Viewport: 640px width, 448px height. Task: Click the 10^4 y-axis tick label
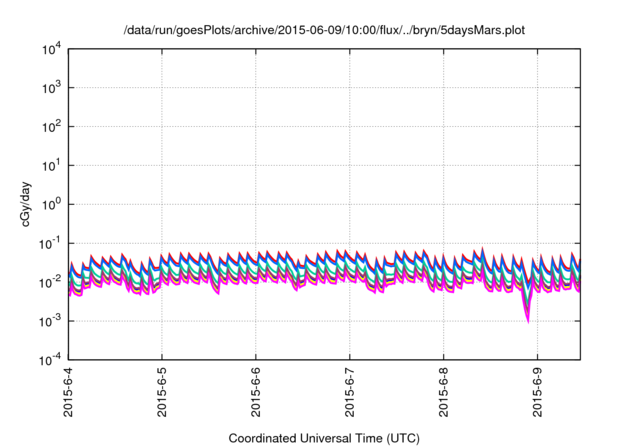tap(51, 49)
